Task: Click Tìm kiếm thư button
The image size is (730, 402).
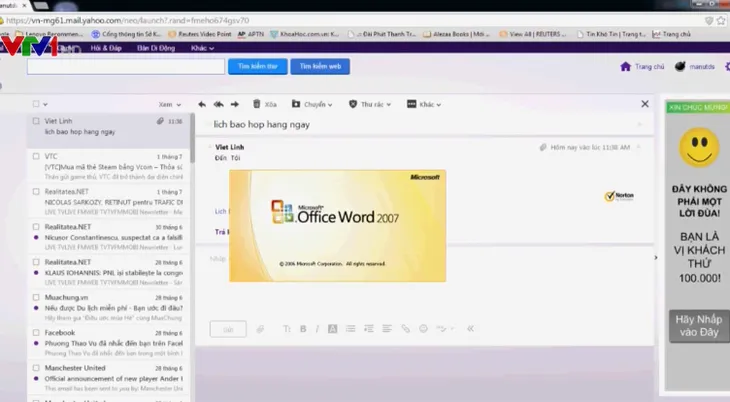Action: [x=257, y=66]
